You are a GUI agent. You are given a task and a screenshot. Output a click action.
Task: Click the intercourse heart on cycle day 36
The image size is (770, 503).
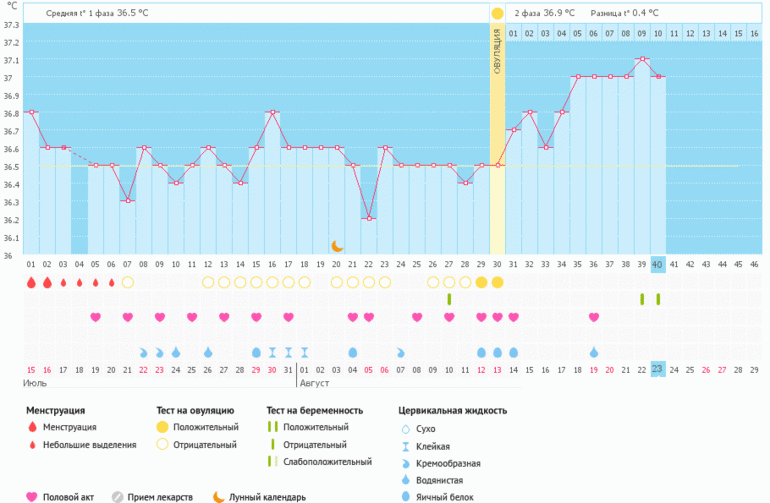click(x=594, y=317)
